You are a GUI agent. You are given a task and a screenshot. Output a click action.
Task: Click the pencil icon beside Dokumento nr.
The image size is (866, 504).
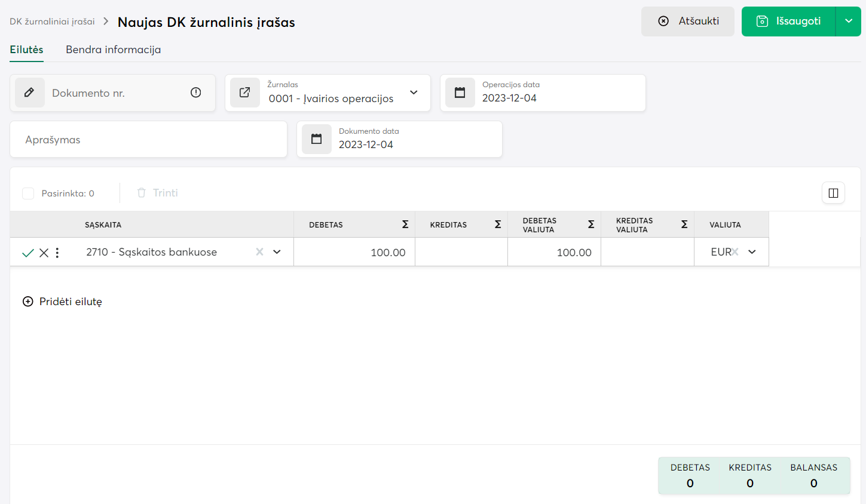pos(29,93)
